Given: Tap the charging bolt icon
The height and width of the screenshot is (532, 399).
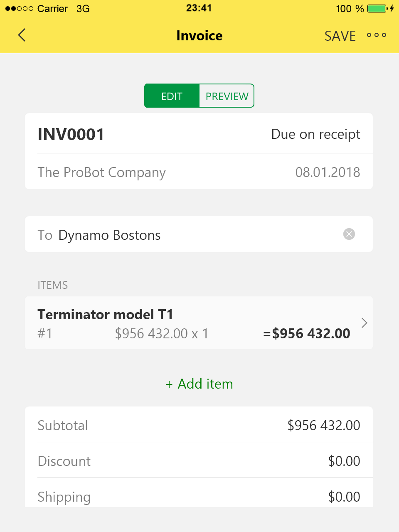Looking at the screenshot, I should pyautogui.click(x=392, y=9).
